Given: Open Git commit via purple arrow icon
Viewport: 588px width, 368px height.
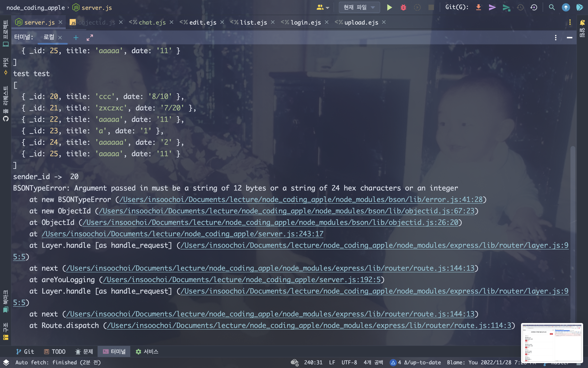Looking at the screenshot, I should (x=492, y=7).
